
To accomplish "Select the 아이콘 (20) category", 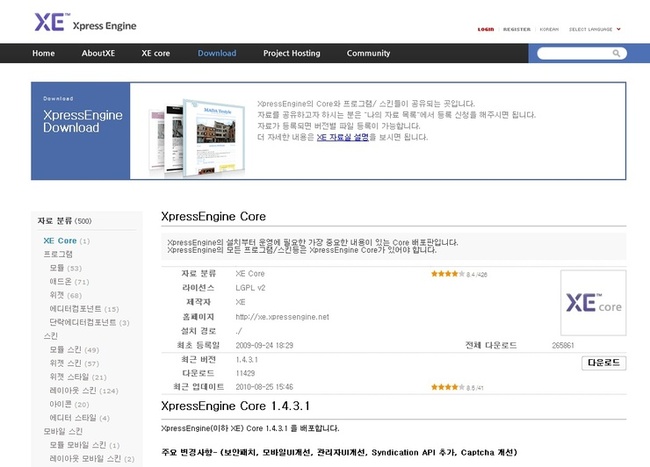I will click(69, 404).
